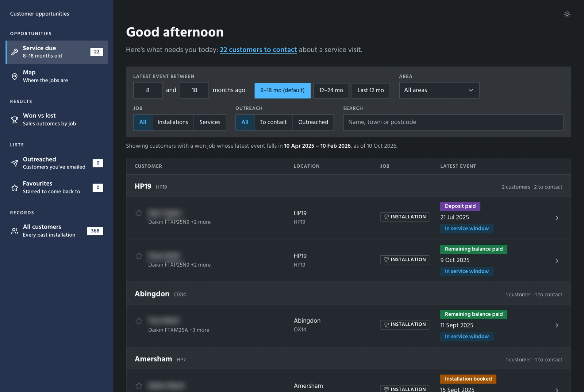Click the minimum months field showing 8
The width and height of the screenshot is (584, 392).
(148, 90)
